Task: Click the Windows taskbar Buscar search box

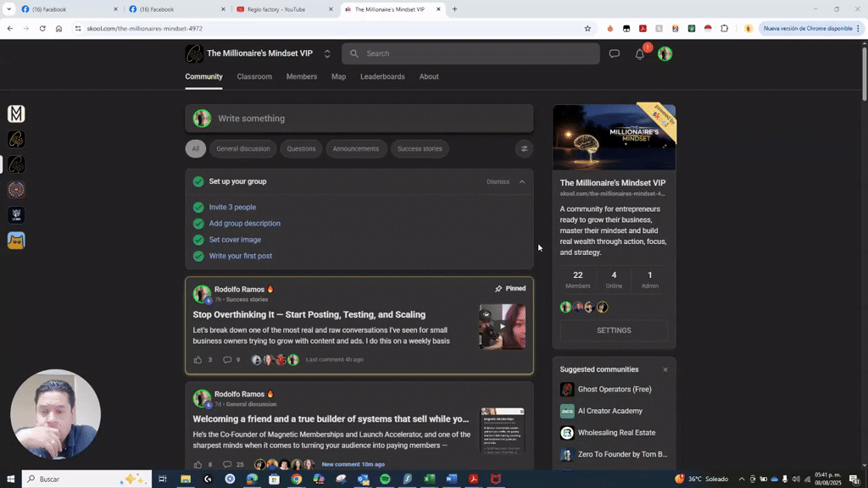Action: [x=86, y=480]
